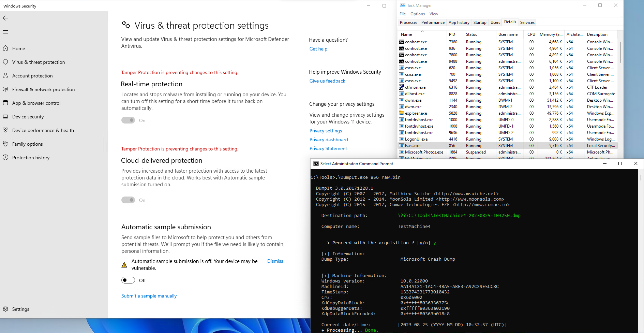Dismiss the sample submission warning
644x333 pixels.
click(275, 261)
